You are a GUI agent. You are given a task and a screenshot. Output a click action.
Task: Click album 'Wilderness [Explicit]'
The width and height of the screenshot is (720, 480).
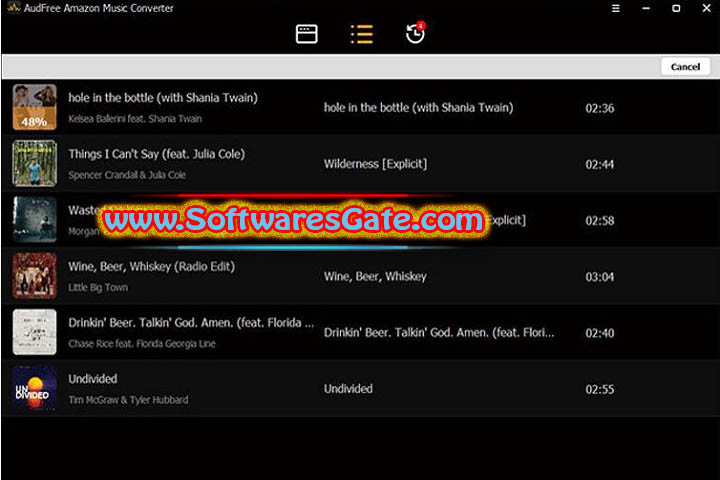point(375,164)
